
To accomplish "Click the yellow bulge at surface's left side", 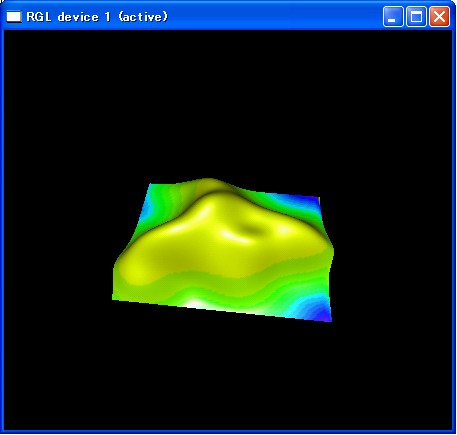I will pos(133,267).
